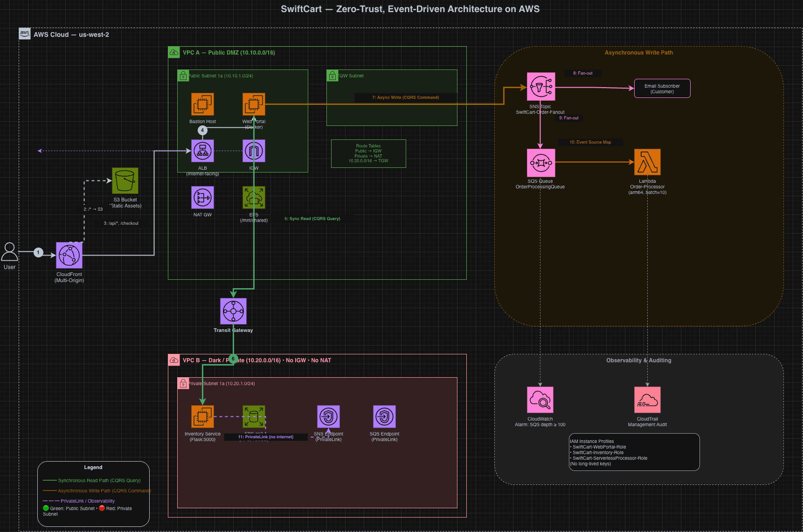Screen dimensions: 803x532
Task: Click the GW Subnet lock icon
Action: (332, 76)
